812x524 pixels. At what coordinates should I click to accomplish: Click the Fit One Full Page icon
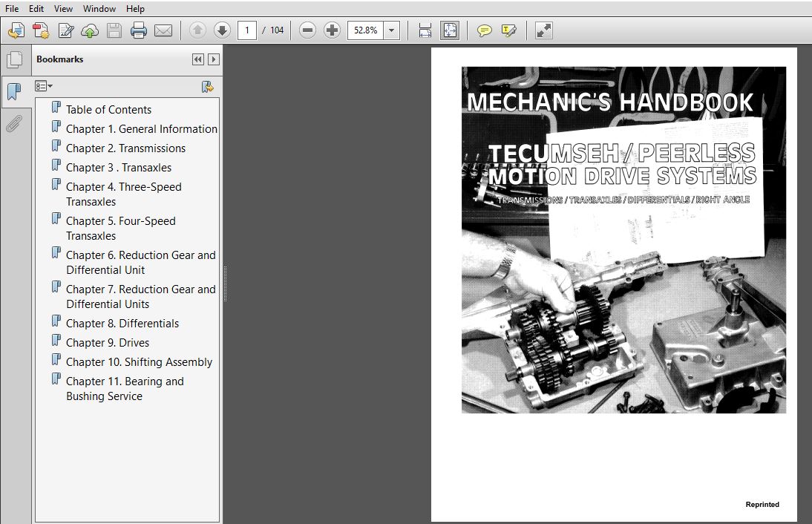tap(450, 30)
